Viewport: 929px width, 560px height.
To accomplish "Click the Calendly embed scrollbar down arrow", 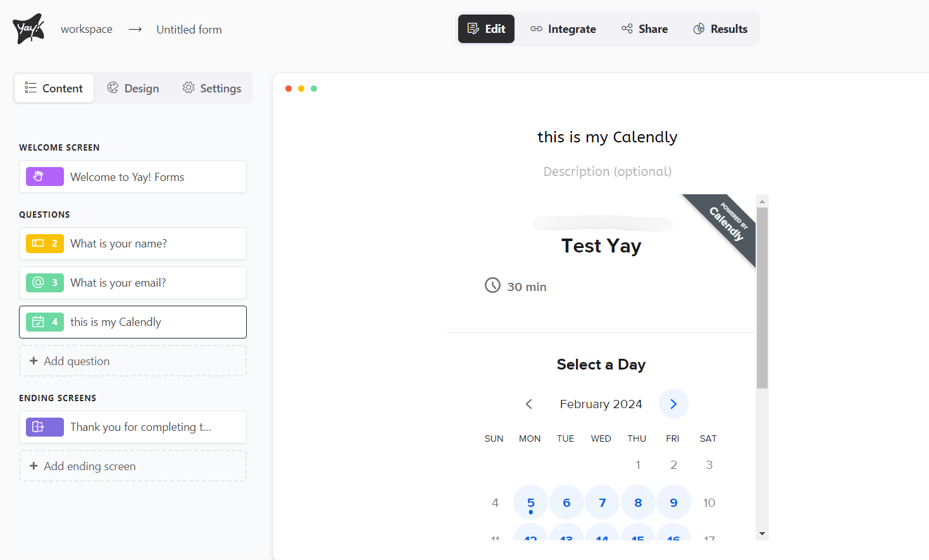I will [762, 533].
